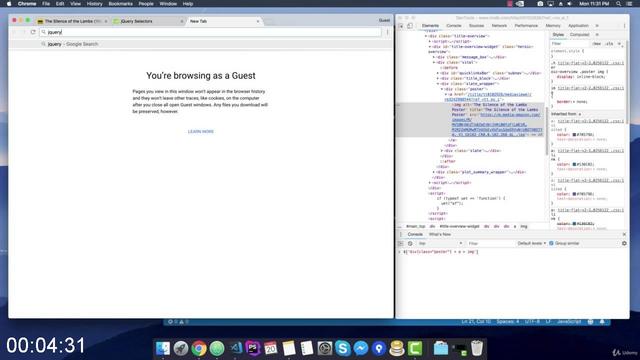Screen dimensions: 640x360
Task: Collapse the div class poster node
Action: (442, 89)
